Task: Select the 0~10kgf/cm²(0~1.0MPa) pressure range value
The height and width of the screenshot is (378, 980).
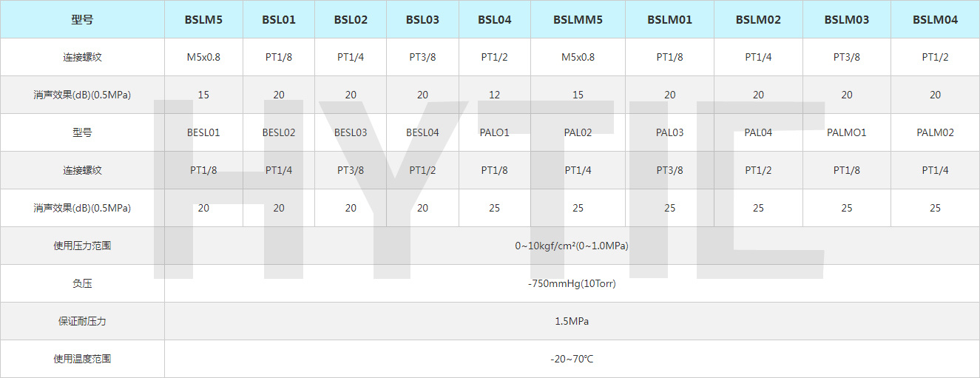Action: [x=572, y=246]
